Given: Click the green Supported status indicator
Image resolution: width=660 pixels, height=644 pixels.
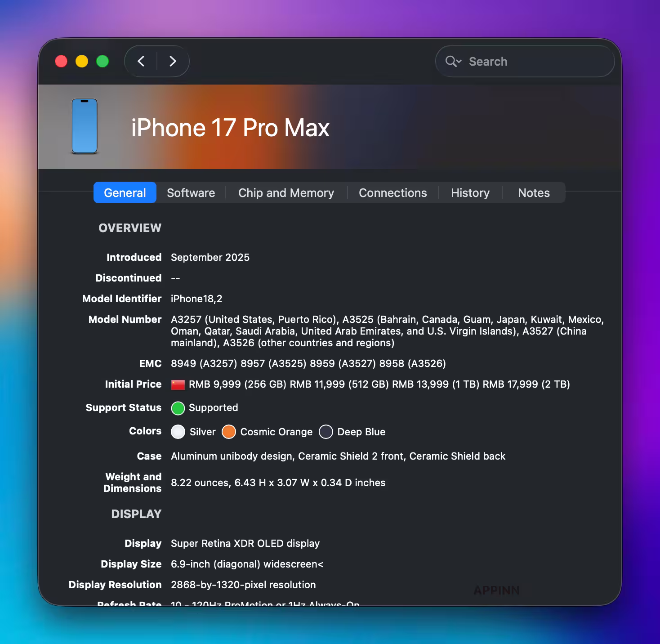Looking at the screenshot, I should point(178,408).
